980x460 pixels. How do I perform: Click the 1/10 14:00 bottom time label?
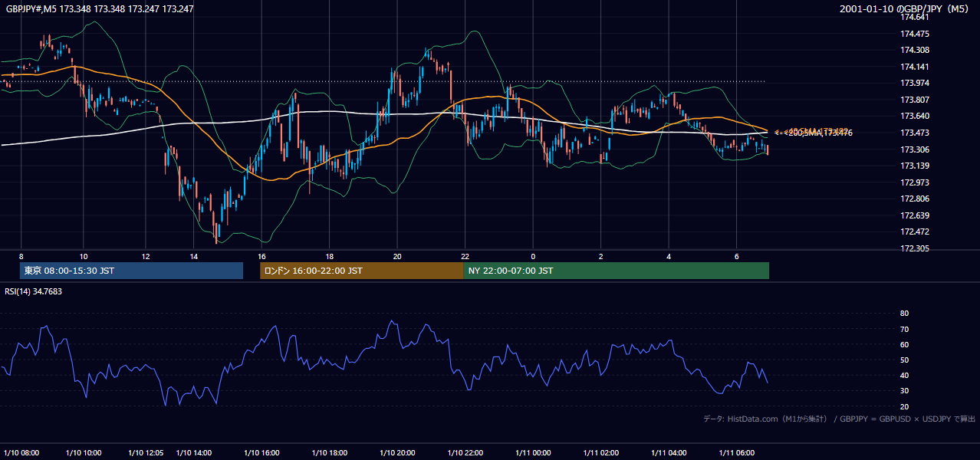194,453
